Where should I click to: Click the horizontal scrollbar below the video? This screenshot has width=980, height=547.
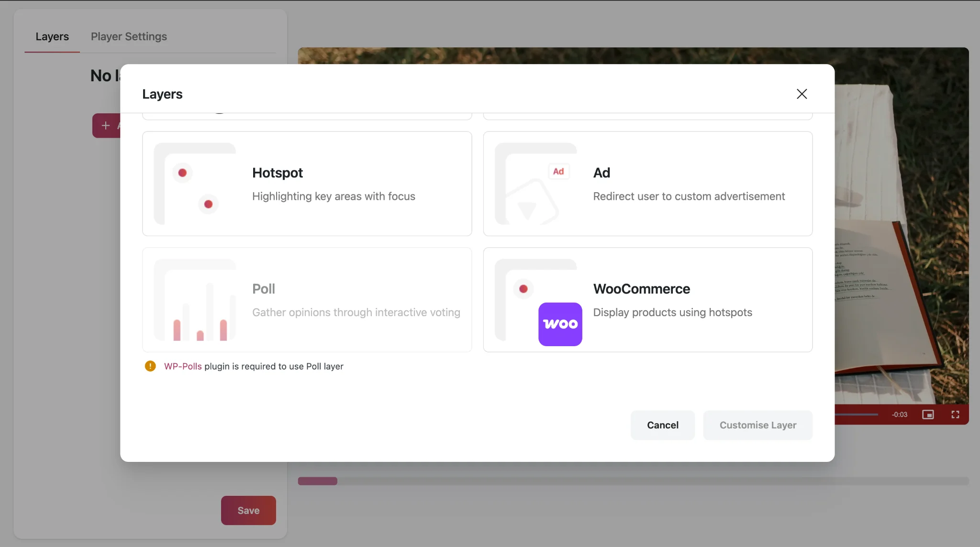coord(633,481)
